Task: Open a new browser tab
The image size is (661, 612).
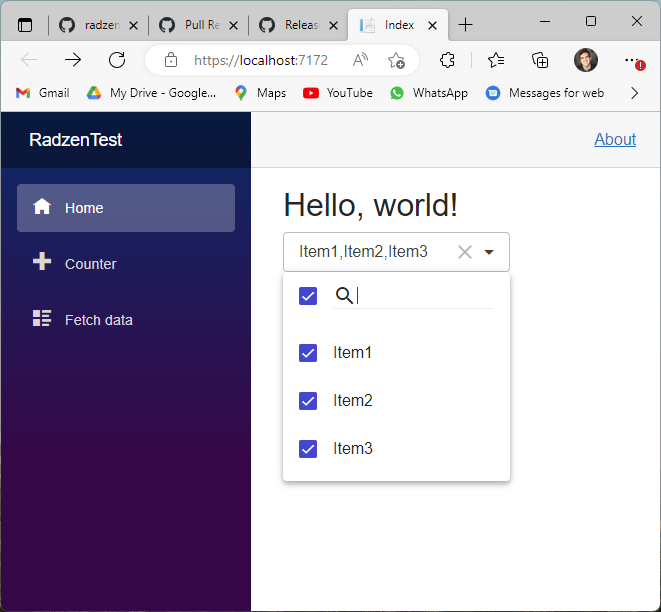Action: point(465,25)
